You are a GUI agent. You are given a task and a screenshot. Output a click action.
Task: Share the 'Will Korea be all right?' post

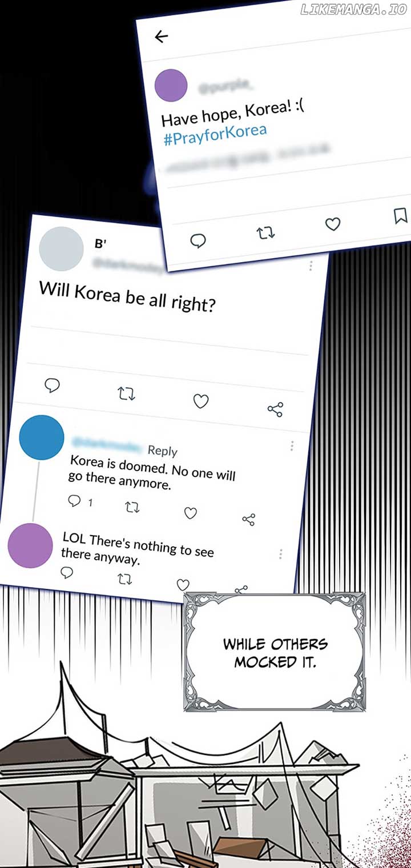275,409
